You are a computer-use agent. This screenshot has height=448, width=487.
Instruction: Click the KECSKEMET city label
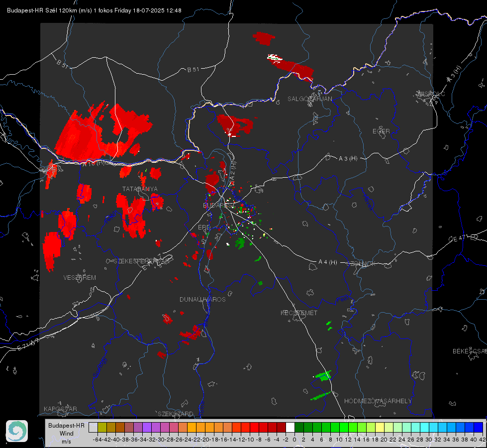[299, 313]
